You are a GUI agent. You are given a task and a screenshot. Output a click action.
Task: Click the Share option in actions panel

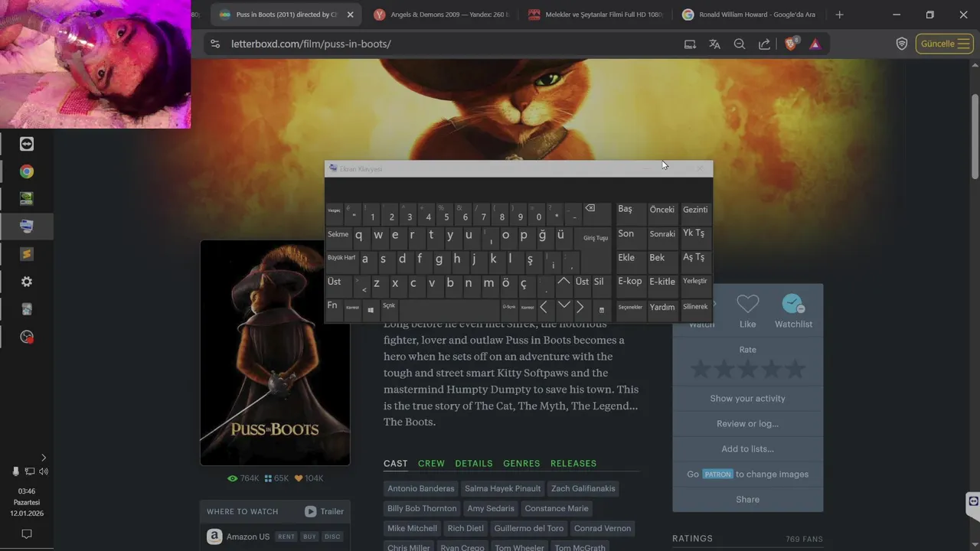[x=748, y=499]
